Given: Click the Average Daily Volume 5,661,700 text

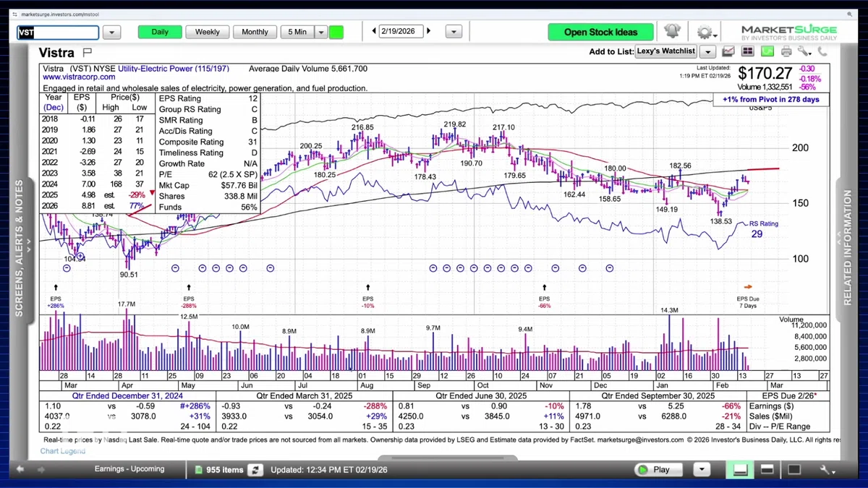Looking at the screenshot, I should tap(308, 69).
